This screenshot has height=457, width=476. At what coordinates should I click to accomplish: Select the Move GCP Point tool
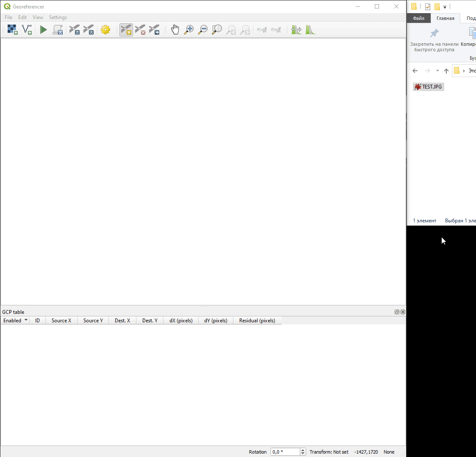[x=155, y=30]
